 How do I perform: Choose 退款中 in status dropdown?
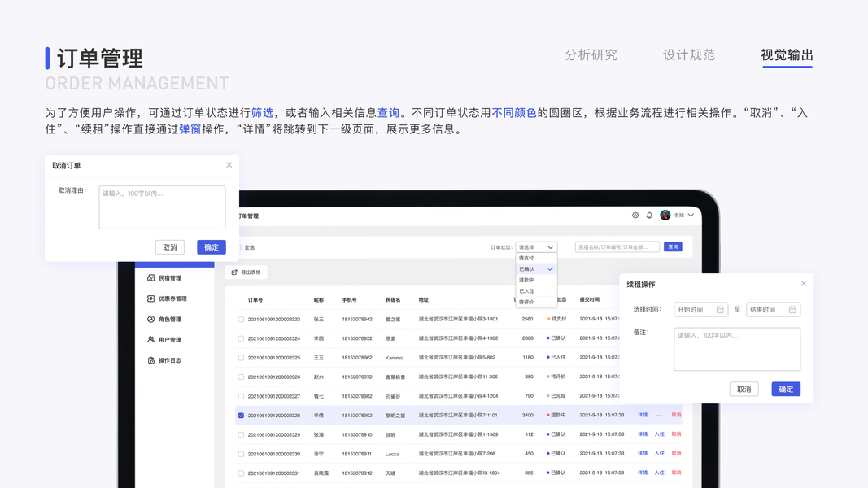[536, 280]
